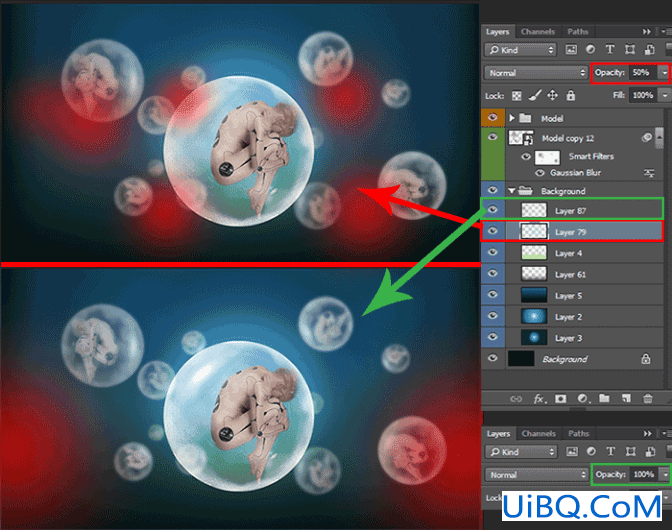
Task: Lock all padlock icon
Action: 570,95
